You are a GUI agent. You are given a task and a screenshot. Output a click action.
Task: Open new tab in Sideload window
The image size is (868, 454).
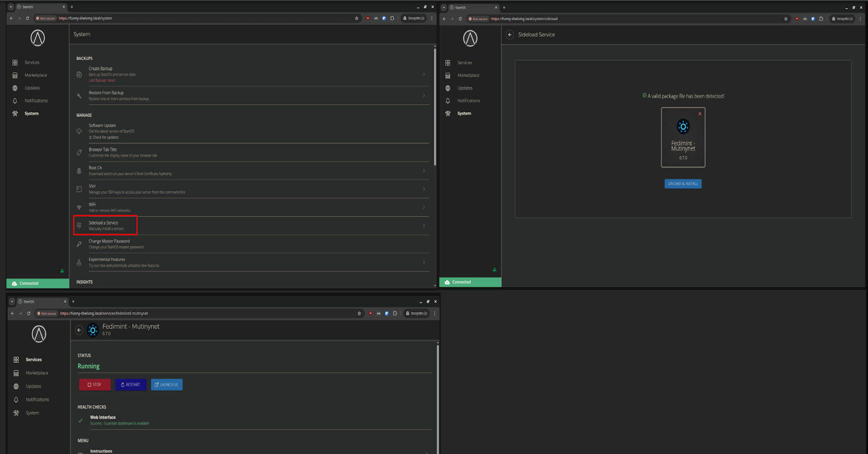505,8
